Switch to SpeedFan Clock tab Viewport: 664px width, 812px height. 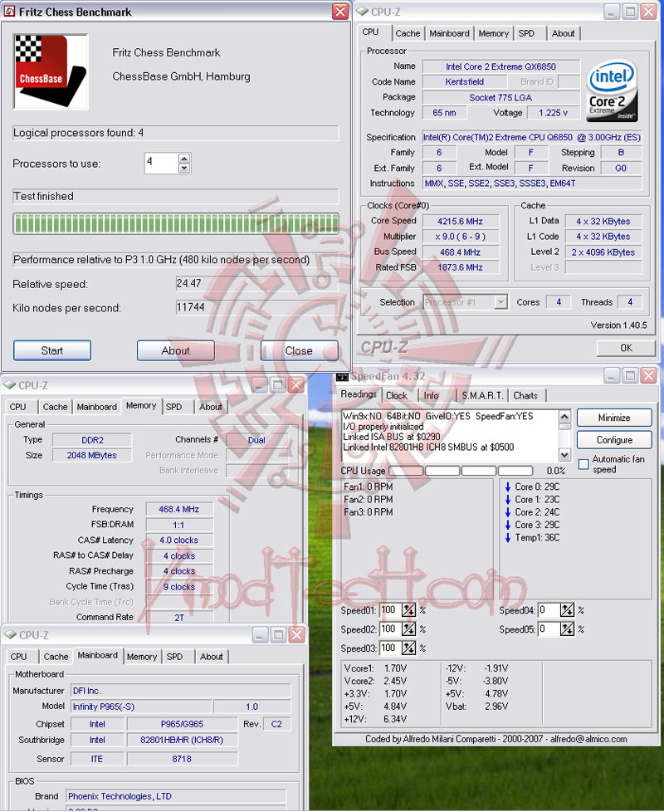[397, 396]
